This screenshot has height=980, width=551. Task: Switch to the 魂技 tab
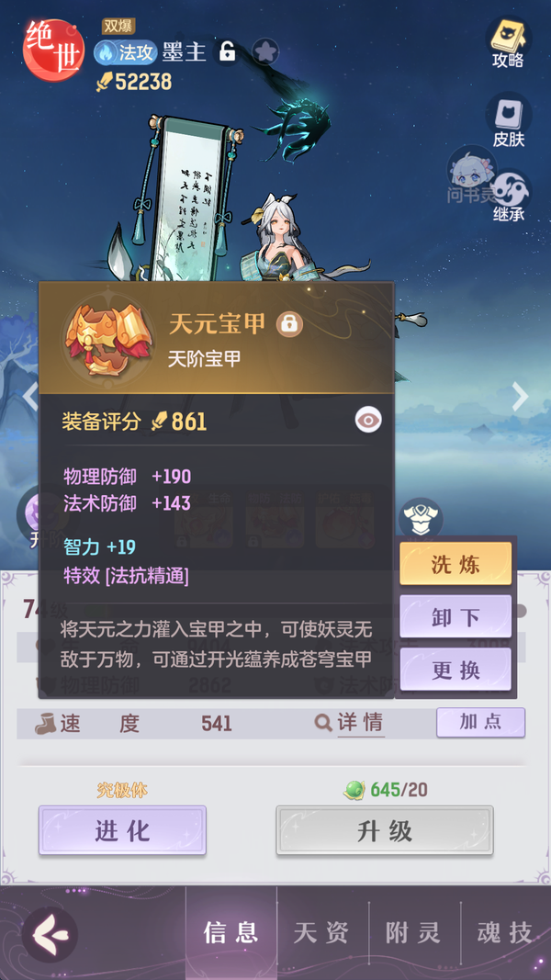[505, 933]
